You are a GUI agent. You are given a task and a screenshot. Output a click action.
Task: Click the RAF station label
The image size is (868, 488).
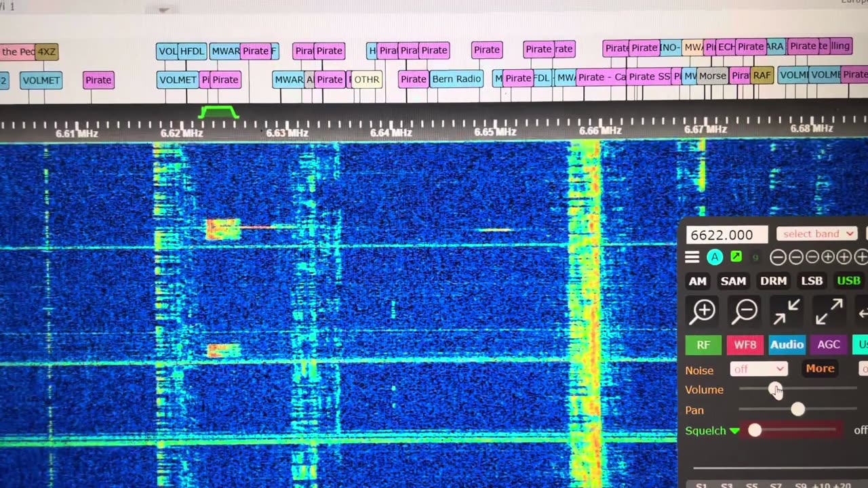tap(762, 75)
